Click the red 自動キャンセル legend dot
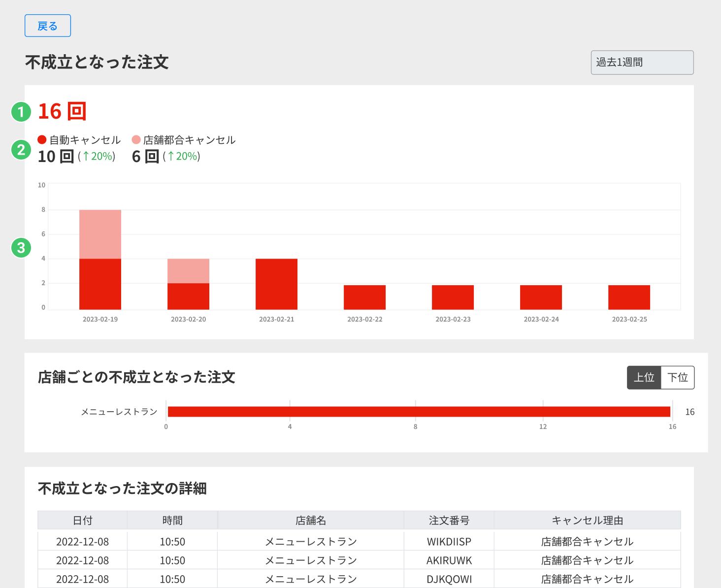Image resolution: width=721 pixels, height=588 pixels. [42, 140]
